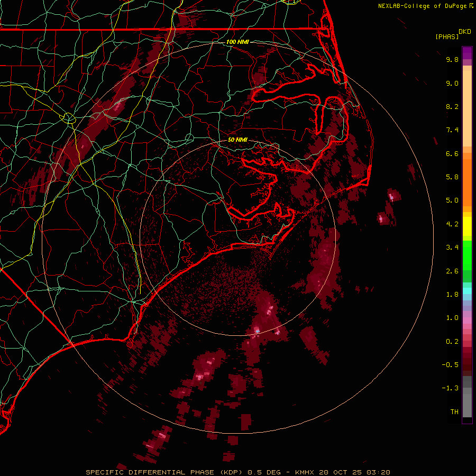Click the -1.3 colorbar value label
476x476 pixels.
tap(450, 389)
